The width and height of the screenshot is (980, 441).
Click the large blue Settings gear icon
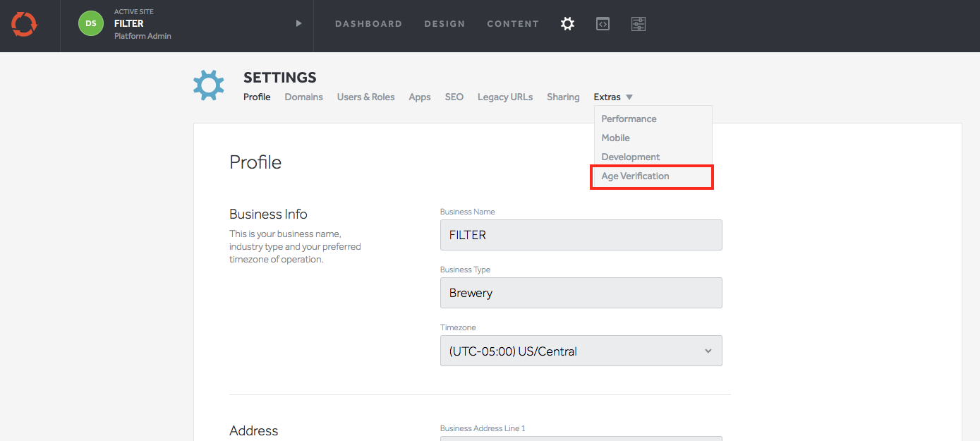pyautogui.click(x=209, y=85)
